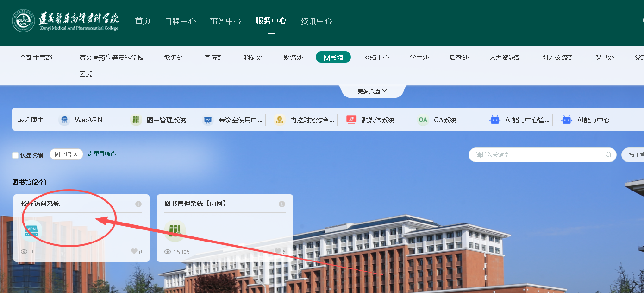The height and width of the screenshot is (293, 644).
Task: Launch the 融媒体系统 recent icon
Action: click(x=351, y=120)
